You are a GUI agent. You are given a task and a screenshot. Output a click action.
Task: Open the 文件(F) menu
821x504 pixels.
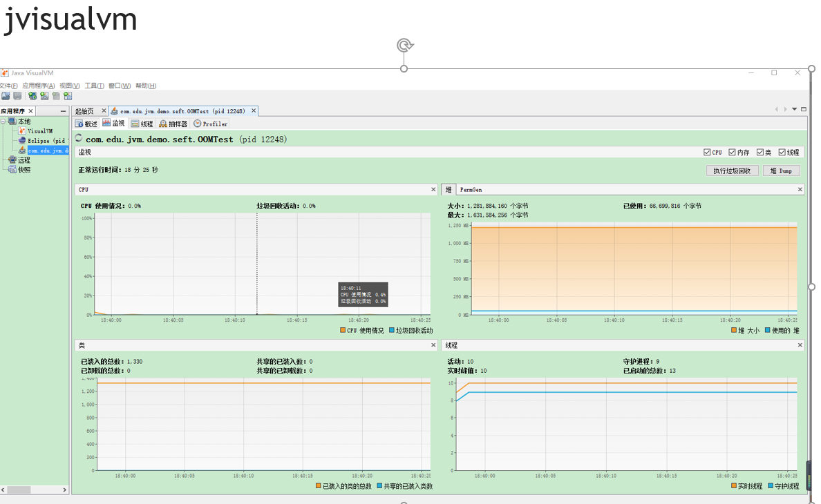[x=8, y=86]
